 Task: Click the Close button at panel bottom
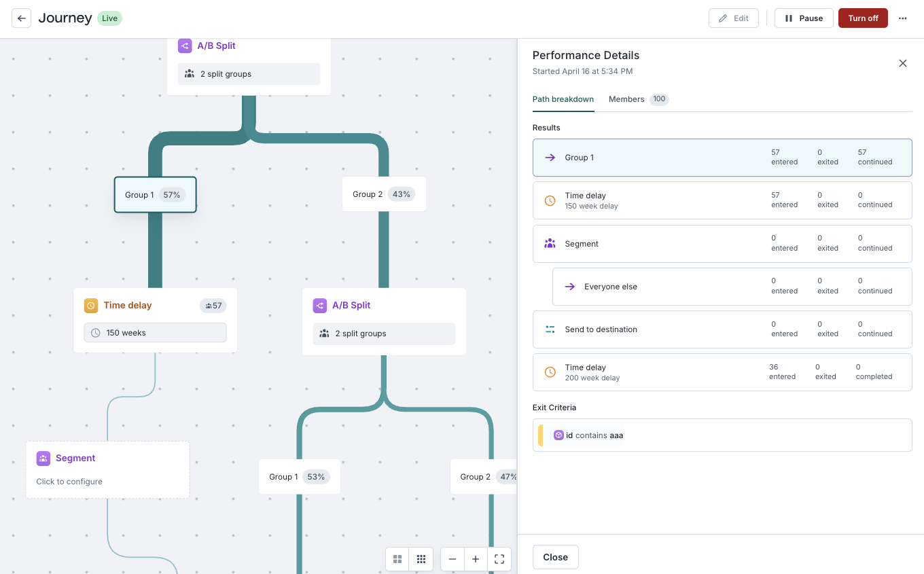(555, 557)
